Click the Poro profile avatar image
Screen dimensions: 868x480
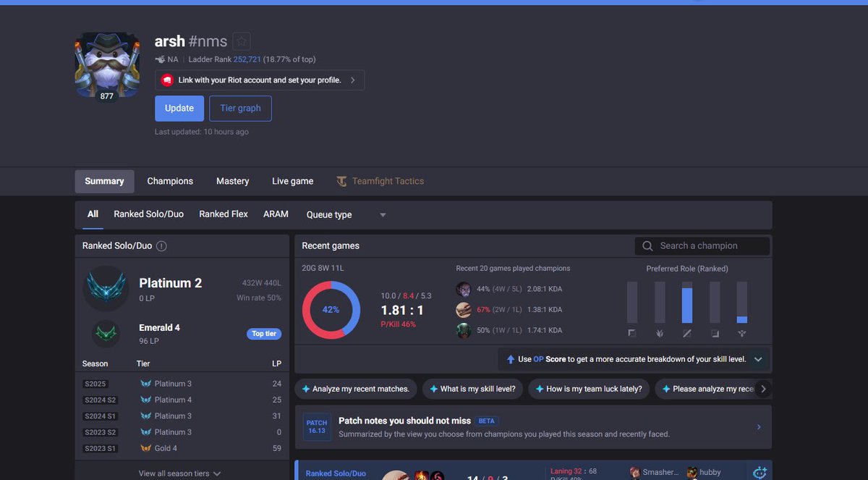107,65
